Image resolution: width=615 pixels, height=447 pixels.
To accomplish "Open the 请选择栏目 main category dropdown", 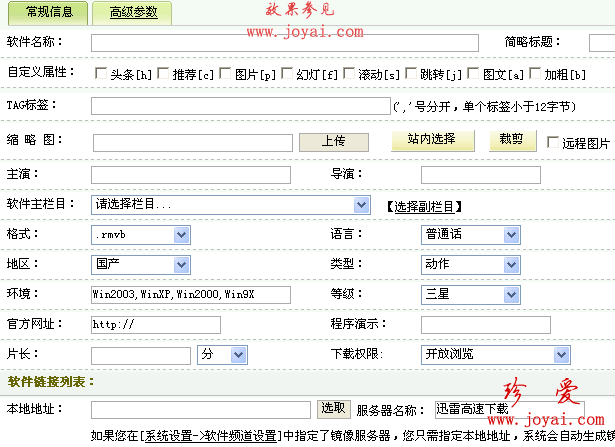I will pyautogui.click(x=231, y=205).
